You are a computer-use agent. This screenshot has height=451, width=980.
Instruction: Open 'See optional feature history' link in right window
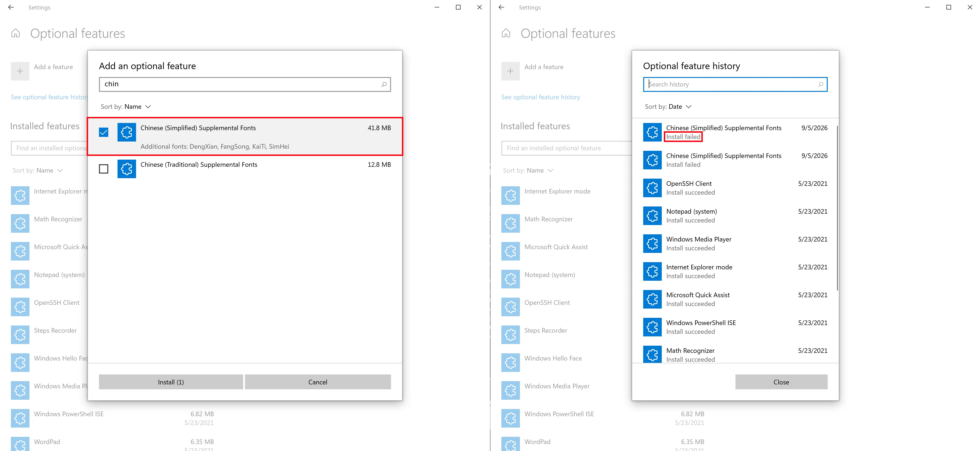[541, 97]
